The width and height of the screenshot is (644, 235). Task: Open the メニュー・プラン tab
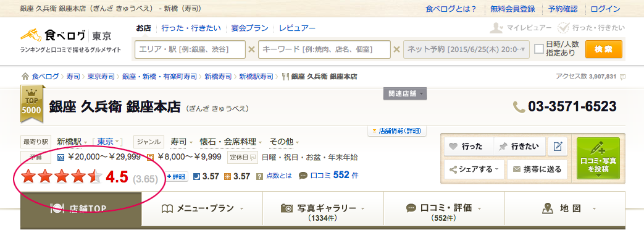tap(202, 208)
